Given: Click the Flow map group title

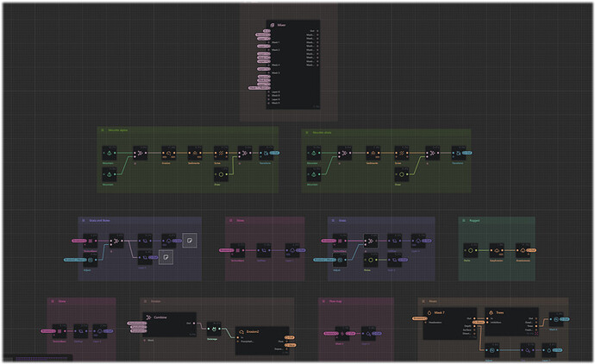Looking at the screenshot, I should (335, 301).
